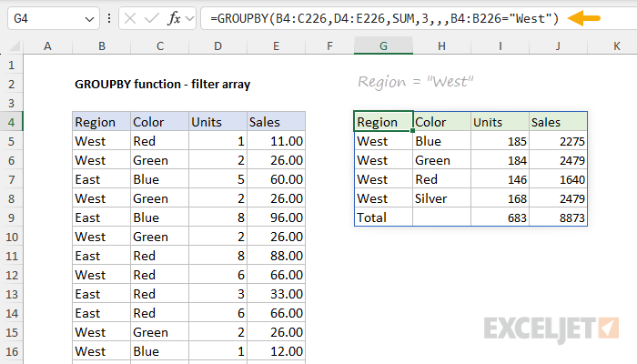The width and height of the screenshot is (637, 364).
Task: Click result 'Sales' header cell J4
Action: [558, 122]
